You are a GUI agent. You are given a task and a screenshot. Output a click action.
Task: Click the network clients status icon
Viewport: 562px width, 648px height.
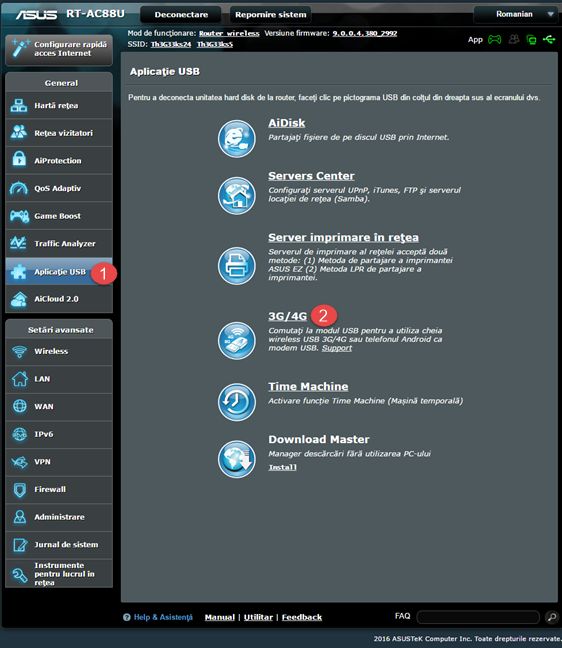[x=531, y=40]
